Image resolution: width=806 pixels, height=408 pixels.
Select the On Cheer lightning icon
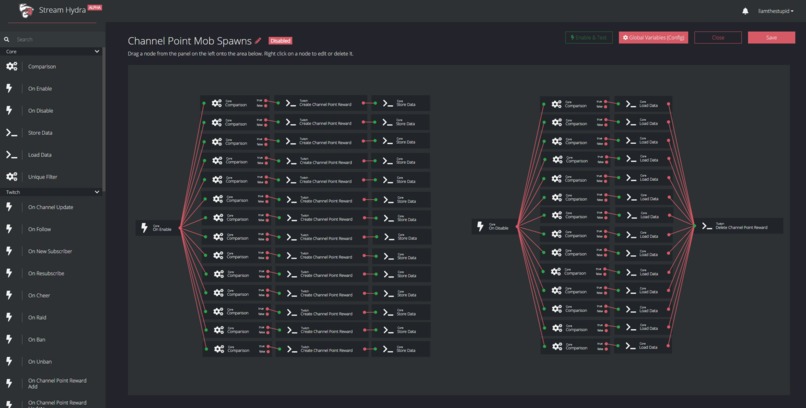pos(9,295)
